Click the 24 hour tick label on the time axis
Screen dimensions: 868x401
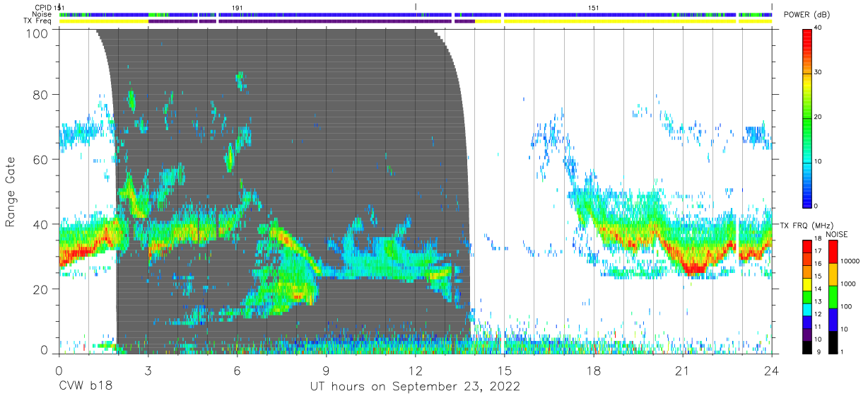(772, 370)
